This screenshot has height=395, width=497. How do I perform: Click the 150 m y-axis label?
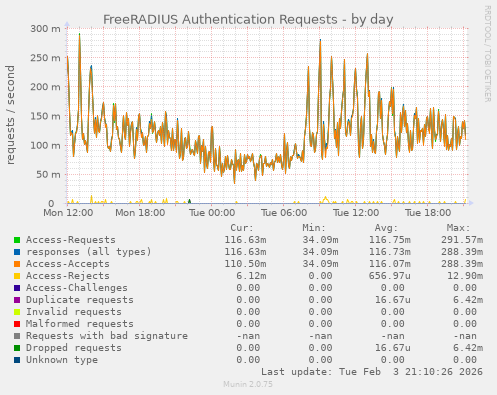click(x=45, y=116)
